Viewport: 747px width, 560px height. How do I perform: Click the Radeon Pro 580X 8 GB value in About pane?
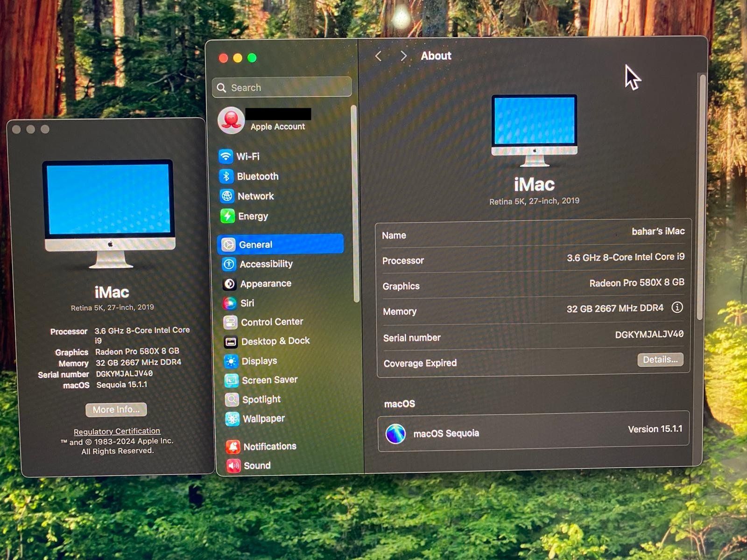tap(636, 283)
